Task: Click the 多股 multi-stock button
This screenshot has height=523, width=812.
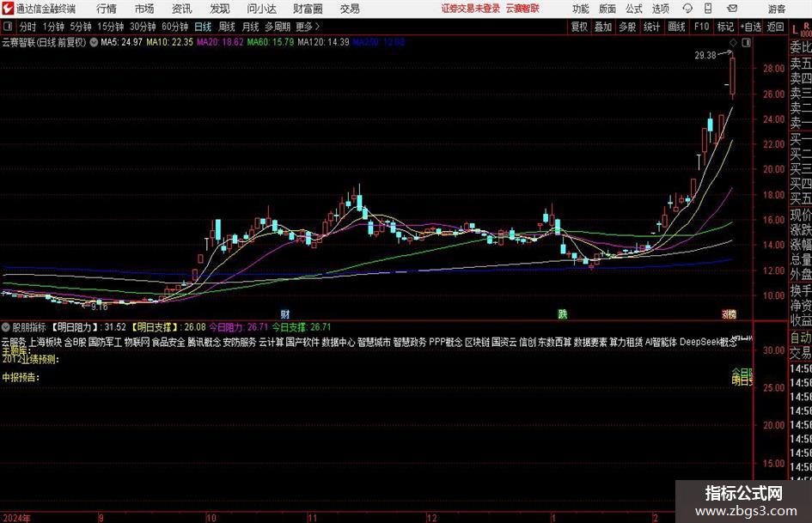Action: [627, 27]
